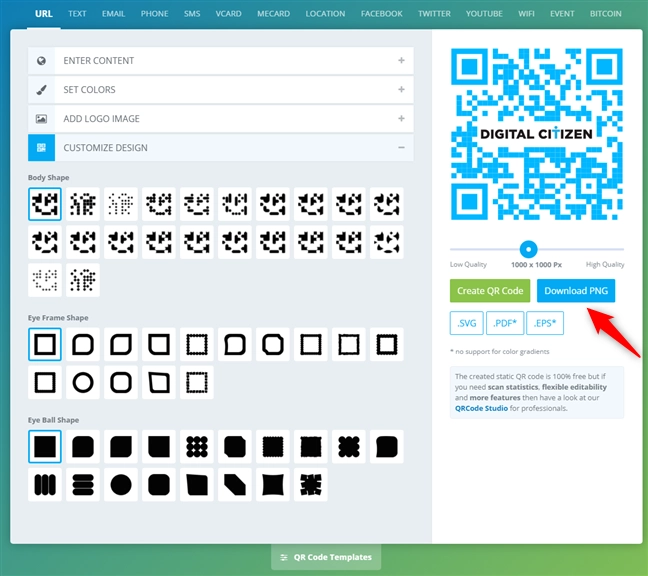Viewport: 648px width, 576px height.
Task: Select the highlighted plain square Eye Frame Shape
Action: coord(45,344)
